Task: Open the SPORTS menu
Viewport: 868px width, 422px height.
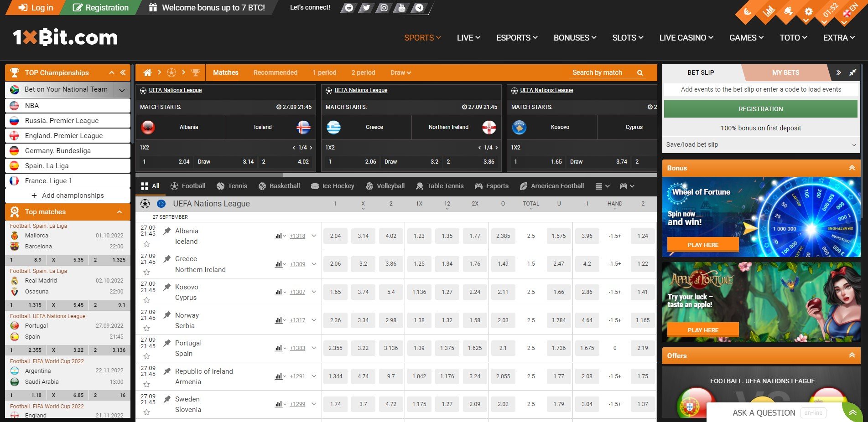Action: click(x=422, y=38)
